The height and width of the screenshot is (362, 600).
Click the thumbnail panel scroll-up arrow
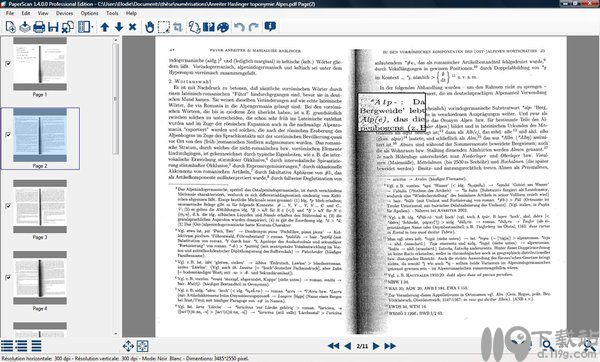(x=116, y=40)
